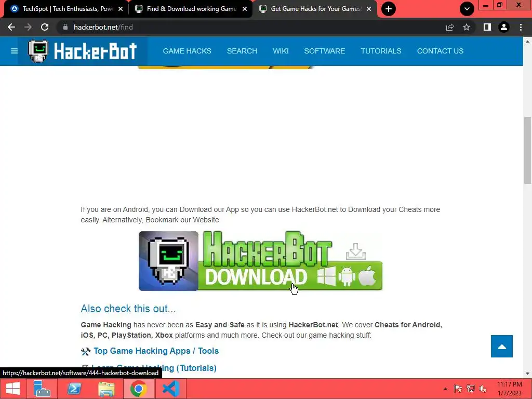Image resolution: width=532 pixels, height=399 pixels.
Task: Open the CONTACT US page
Action: [x=440, y=51]
